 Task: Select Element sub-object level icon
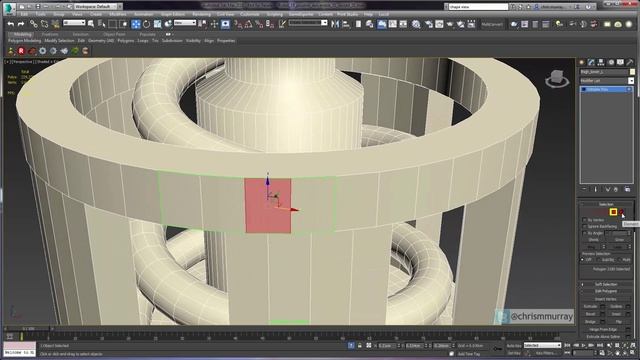click(x=621, y=212)
